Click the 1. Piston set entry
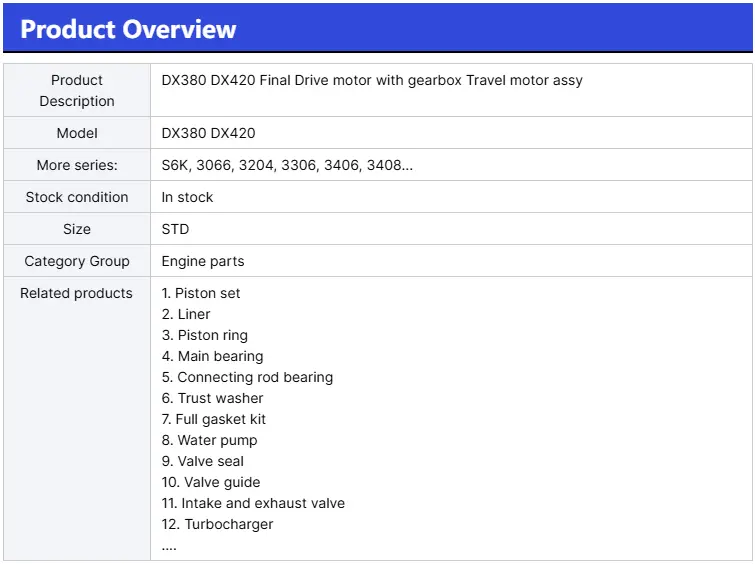Screen dimensions: 755x564 click(x=201, y=293)
